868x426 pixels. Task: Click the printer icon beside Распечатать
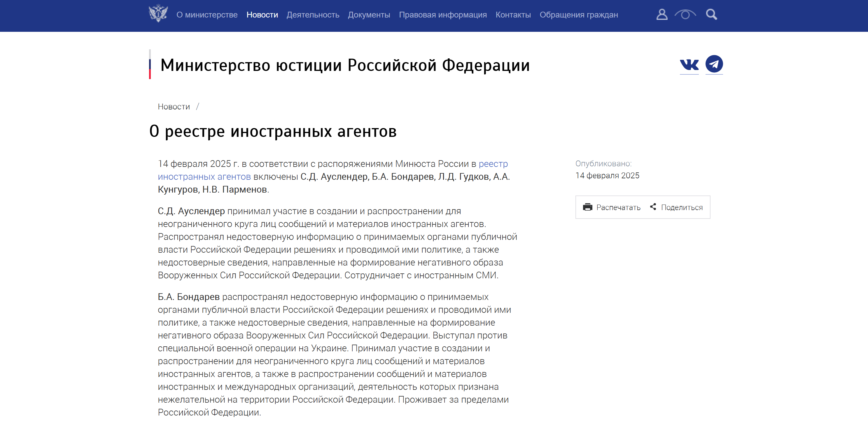tap(587, 207)
